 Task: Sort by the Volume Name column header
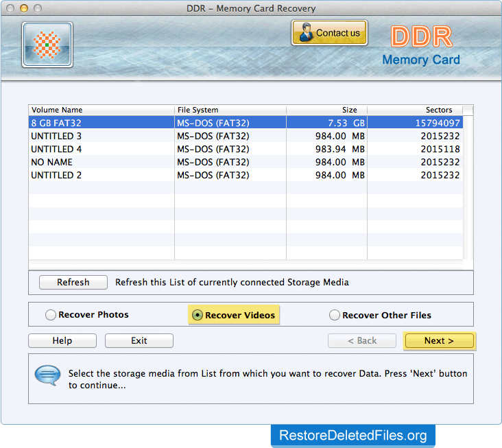click(x=101, y=110)
